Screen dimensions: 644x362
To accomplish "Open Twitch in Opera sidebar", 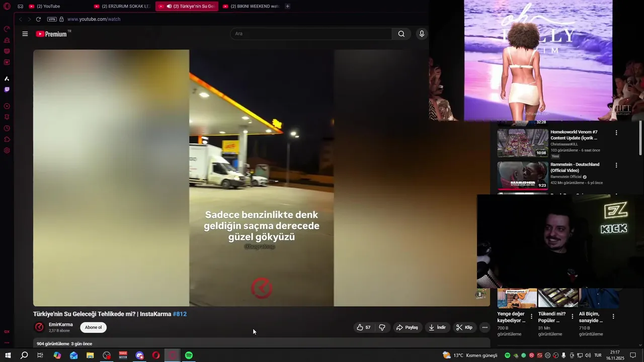I will (x=7, y=89).
